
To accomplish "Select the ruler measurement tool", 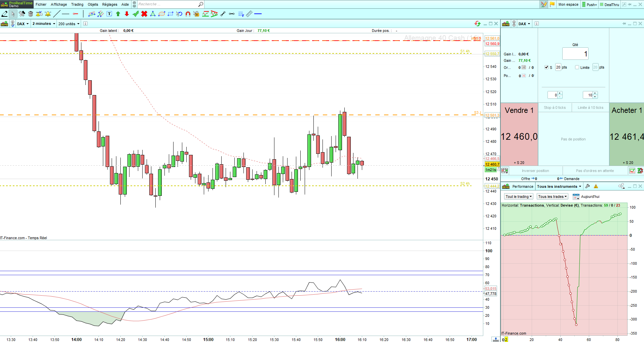I will pos(249,14).
